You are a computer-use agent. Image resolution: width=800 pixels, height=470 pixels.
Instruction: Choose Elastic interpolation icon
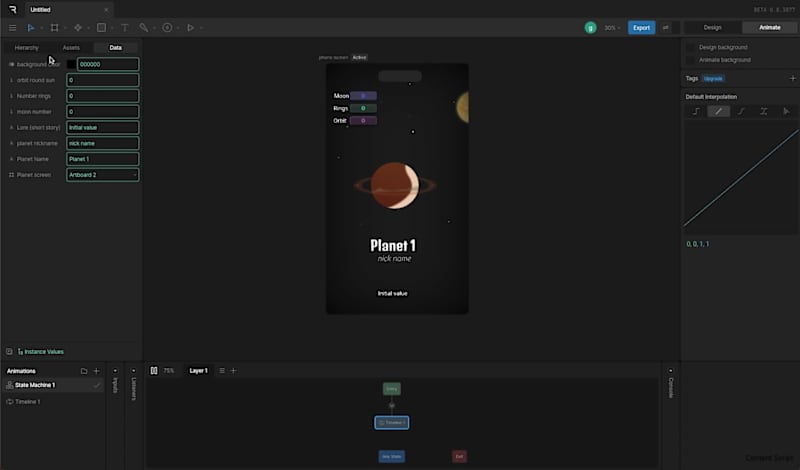[763, 111]
